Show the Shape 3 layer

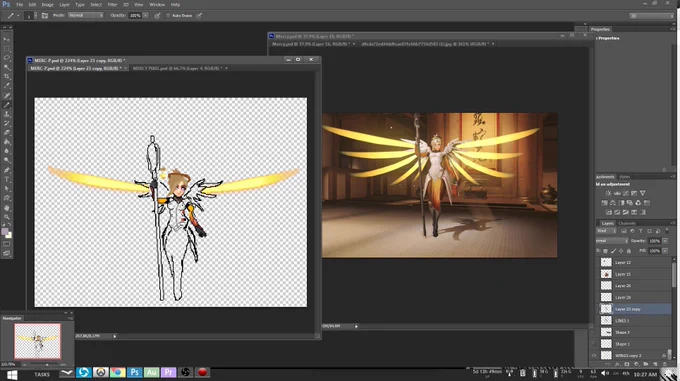[594, 332]
